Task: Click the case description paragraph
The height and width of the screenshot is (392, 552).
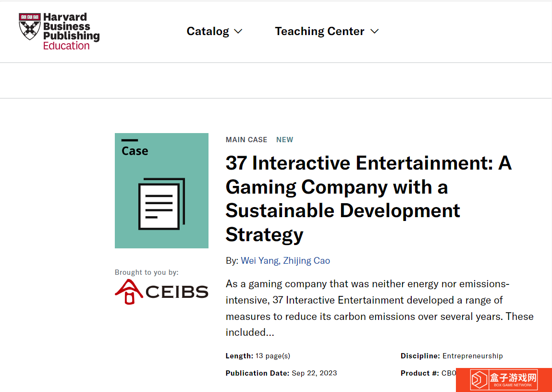Action: tap(380, 308)
